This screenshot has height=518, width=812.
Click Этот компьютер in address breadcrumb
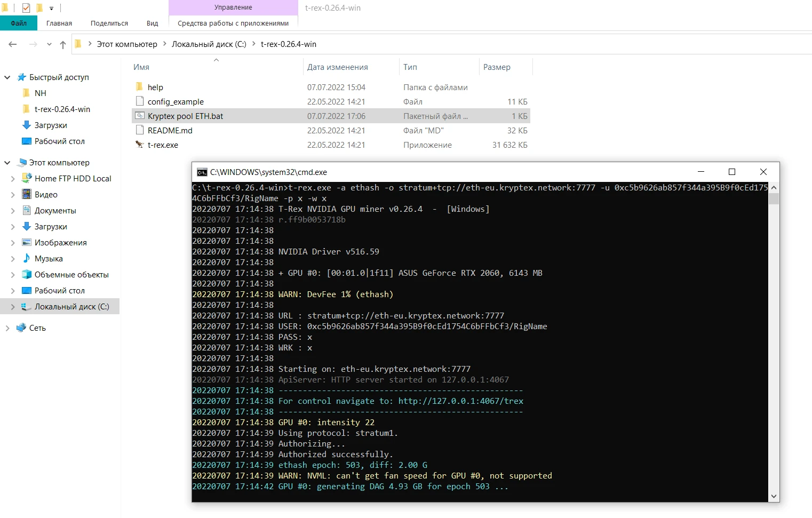[127, 44]
